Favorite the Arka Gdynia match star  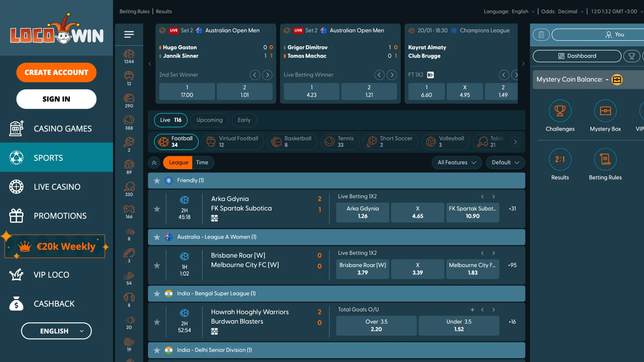tap(157, 209)
